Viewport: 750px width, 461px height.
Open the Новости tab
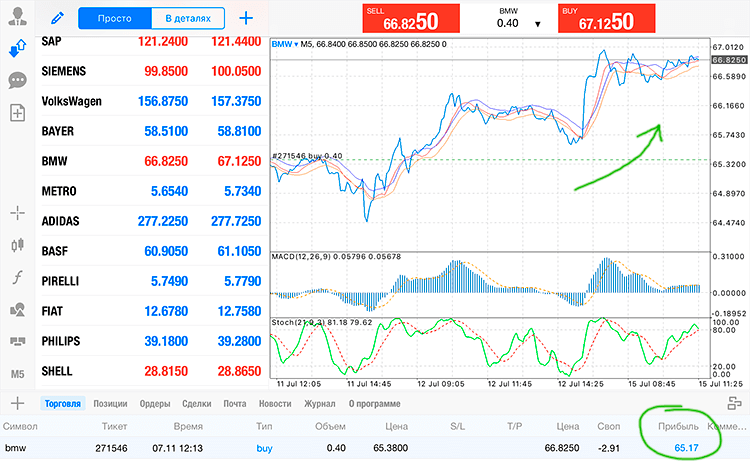275,404
